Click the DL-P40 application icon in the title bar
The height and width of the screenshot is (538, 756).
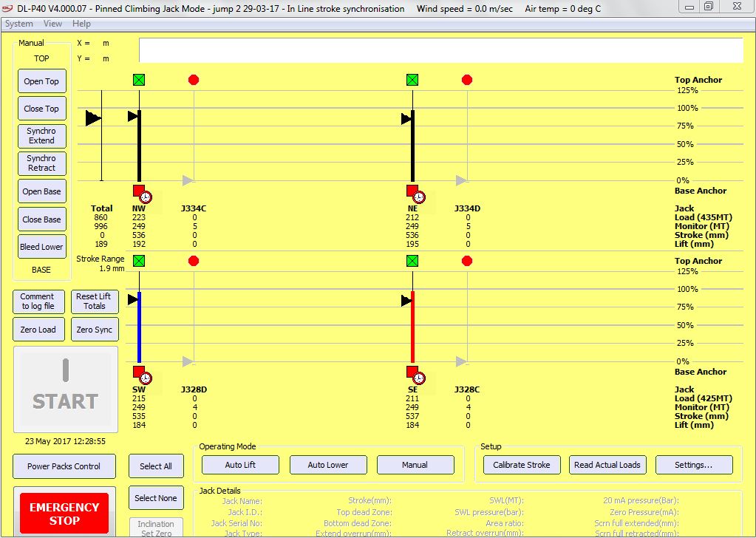pos(8,8)
